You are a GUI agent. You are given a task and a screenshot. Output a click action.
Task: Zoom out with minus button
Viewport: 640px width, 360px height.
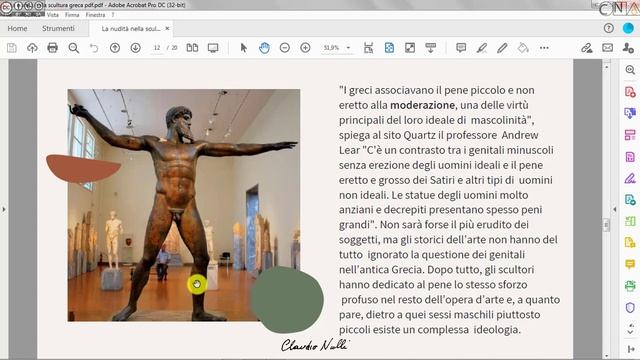point(285,48)
